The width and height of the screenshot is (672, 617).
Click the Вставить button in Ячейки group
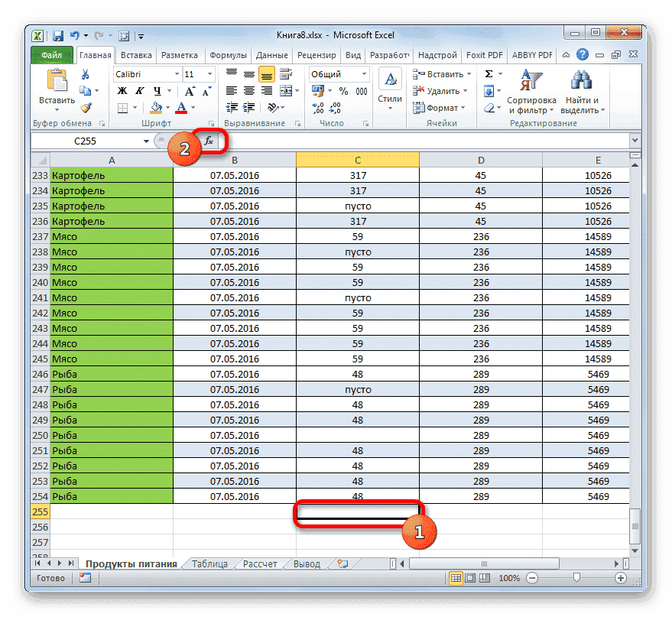(443, 73)
